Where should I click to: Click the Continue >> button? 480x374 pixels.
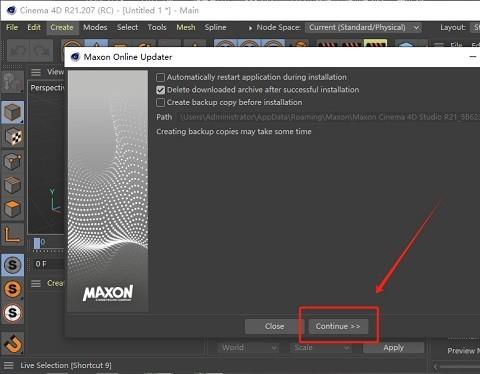click(x=338, y=326)
